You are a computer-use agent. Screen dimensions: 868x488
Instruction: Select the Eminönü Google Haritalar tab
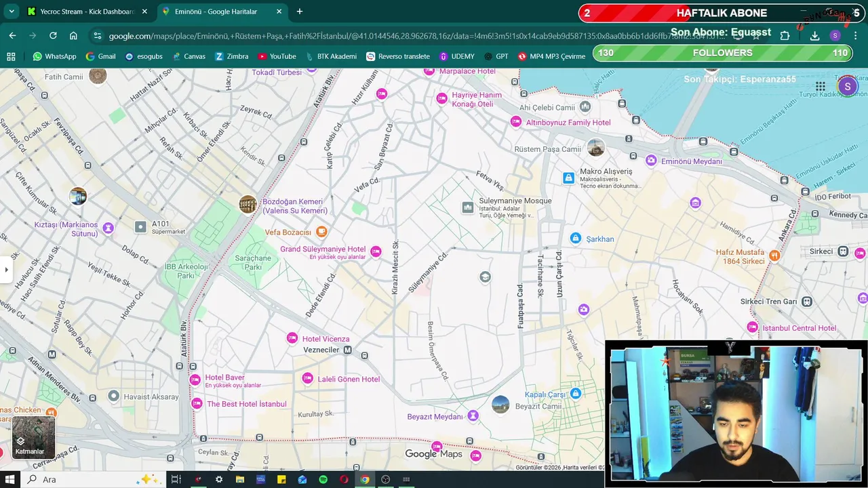pos(222,12)
